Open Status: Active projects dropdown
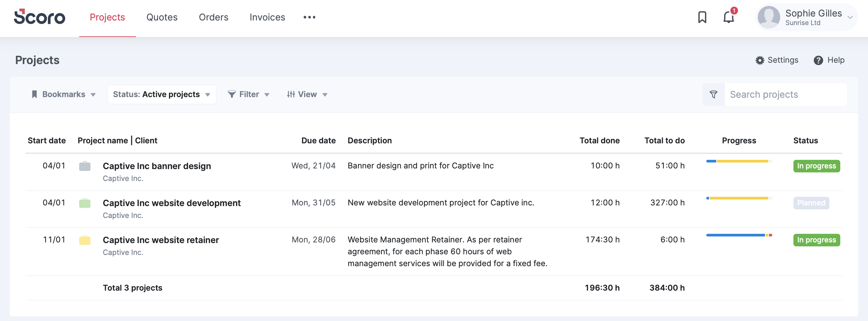Viewport: 868px width, 321px height. coord(162,94)
